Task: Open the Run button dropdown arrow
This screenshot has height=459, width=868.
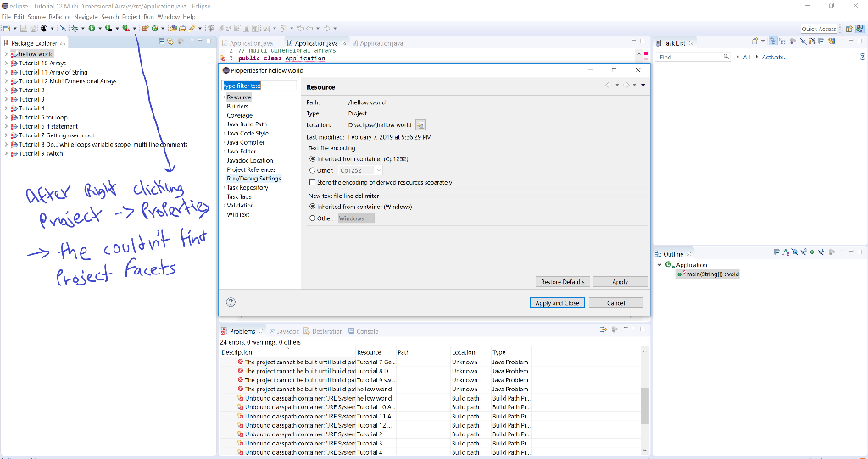Action: 100,28
